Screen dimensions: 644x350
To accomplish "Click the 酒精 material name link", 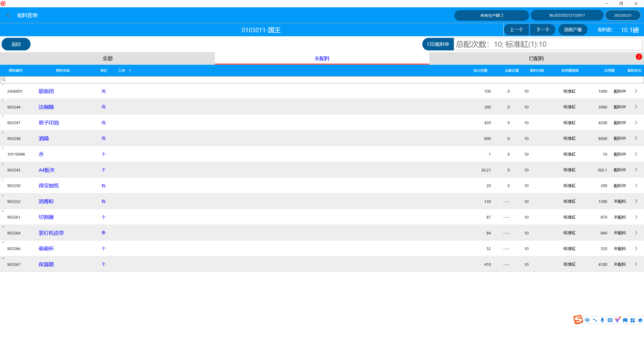I will pyautogui.click(x=44, y=138).
